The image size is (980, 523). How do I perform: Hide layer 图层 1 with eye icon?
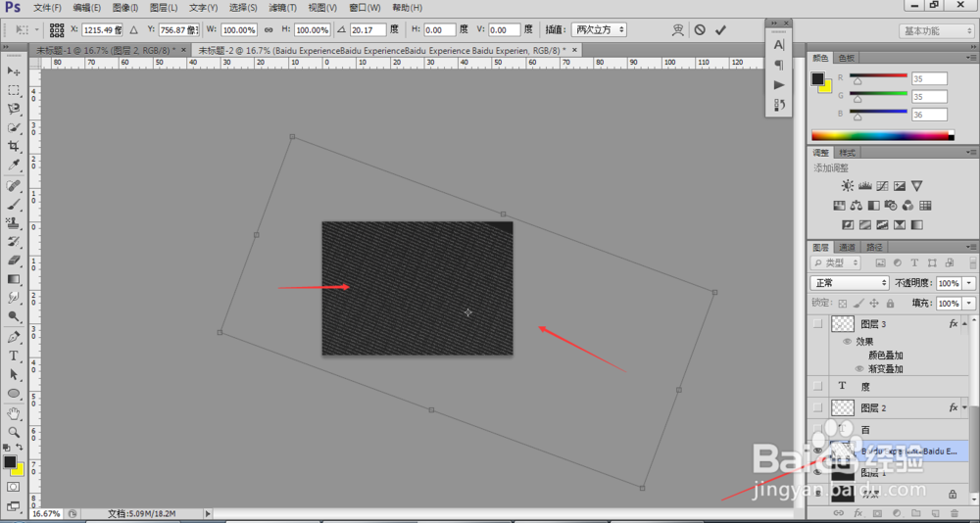tap(817, 473)
